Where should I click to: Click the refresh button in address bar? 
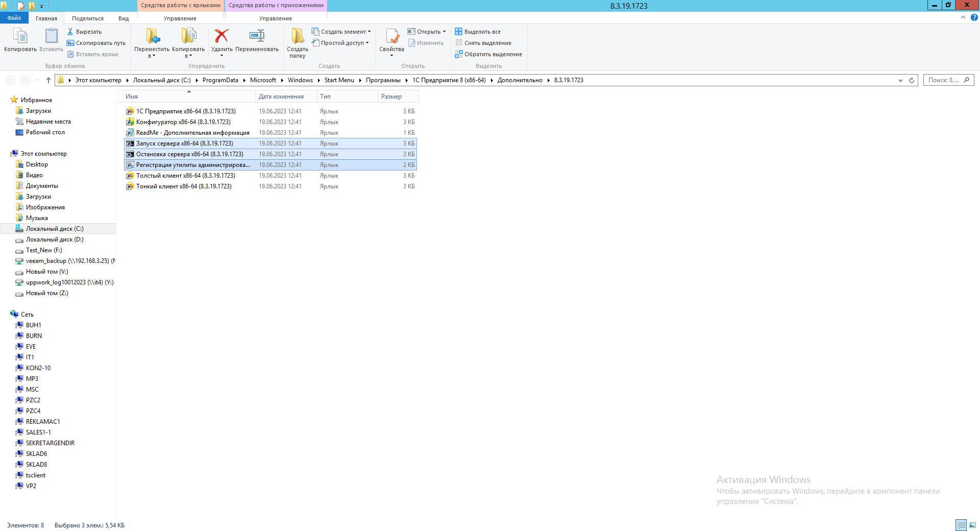pos(912,80)
